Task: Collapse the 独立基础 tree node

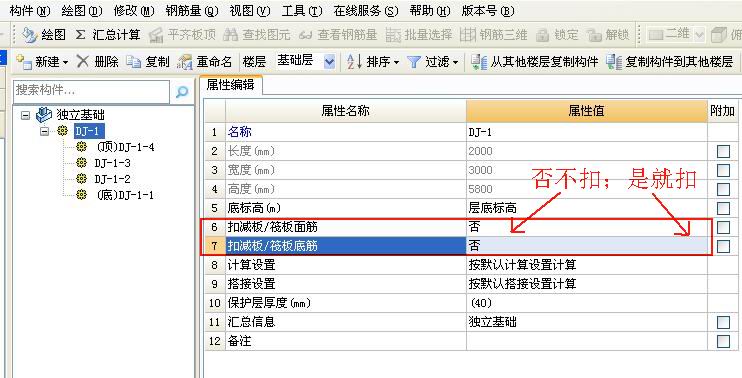Action: pyautogui.click(x=26, y=115)
